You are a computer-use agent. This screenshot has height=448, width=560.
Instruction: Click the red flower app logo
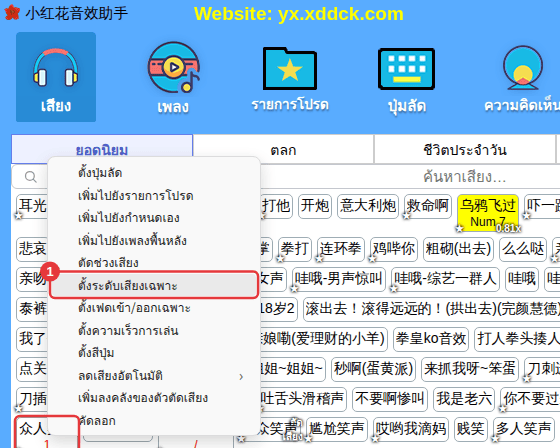click(12, 13)
